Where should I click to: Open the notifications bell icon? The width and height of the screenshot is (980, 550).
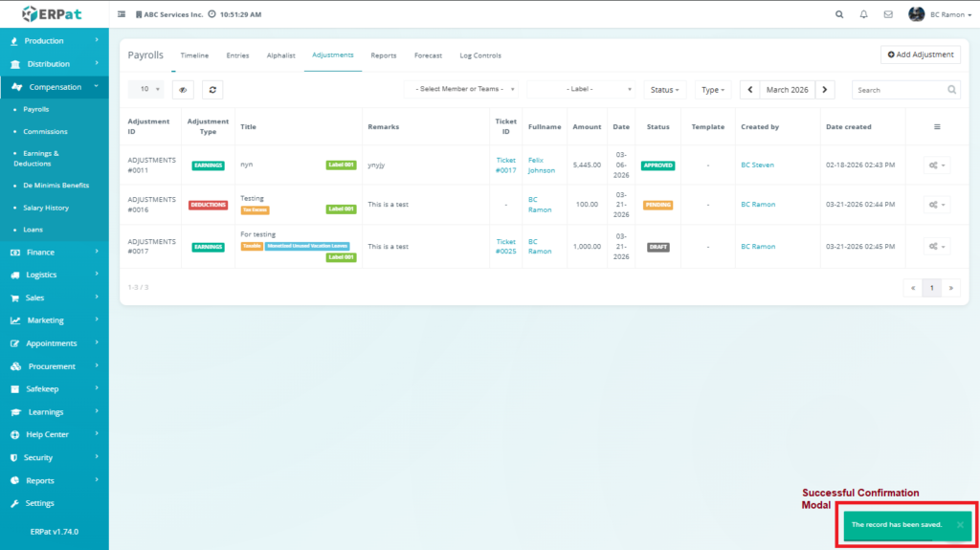click(x=864, y=14)
